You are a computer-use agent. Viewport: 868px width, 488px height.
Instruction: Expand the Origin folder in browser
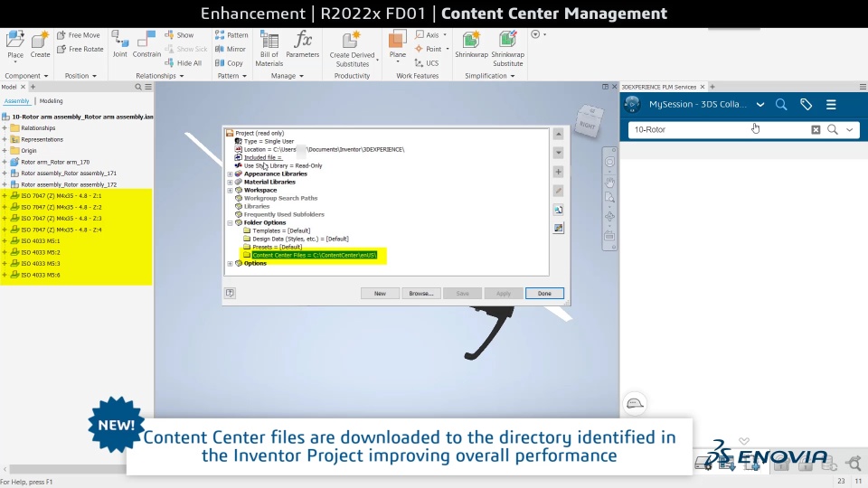[x=5, y=151]
